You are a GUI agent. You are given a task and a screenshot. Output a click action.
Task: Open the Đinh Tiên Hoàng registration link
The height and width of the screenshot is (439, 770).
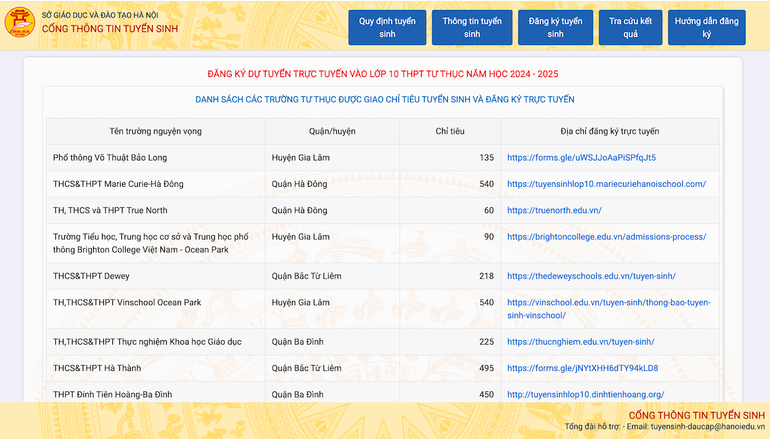point(585,394)
